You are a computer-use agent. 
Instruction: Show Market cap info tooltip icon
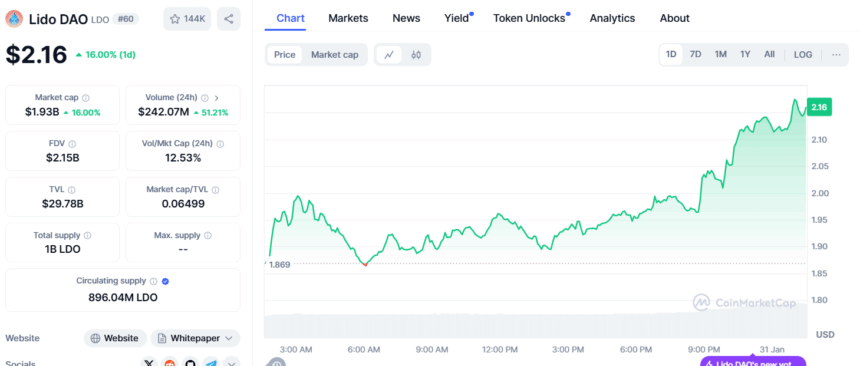pos(86,98)
